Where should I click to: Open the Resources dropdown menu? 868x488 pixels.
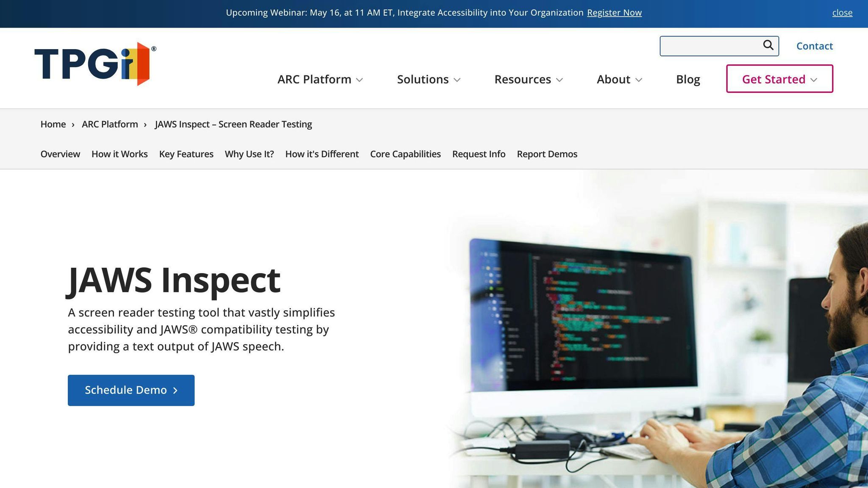(x=529, y=79)
